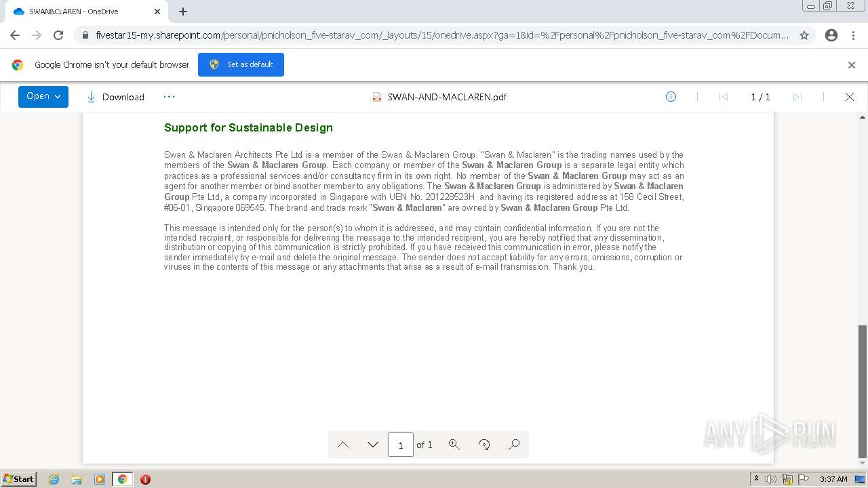Viewport: 868px width, 488px height.
Task: Open Action Center flag icon
Action: pyautogui.click(x=804, y=479)
